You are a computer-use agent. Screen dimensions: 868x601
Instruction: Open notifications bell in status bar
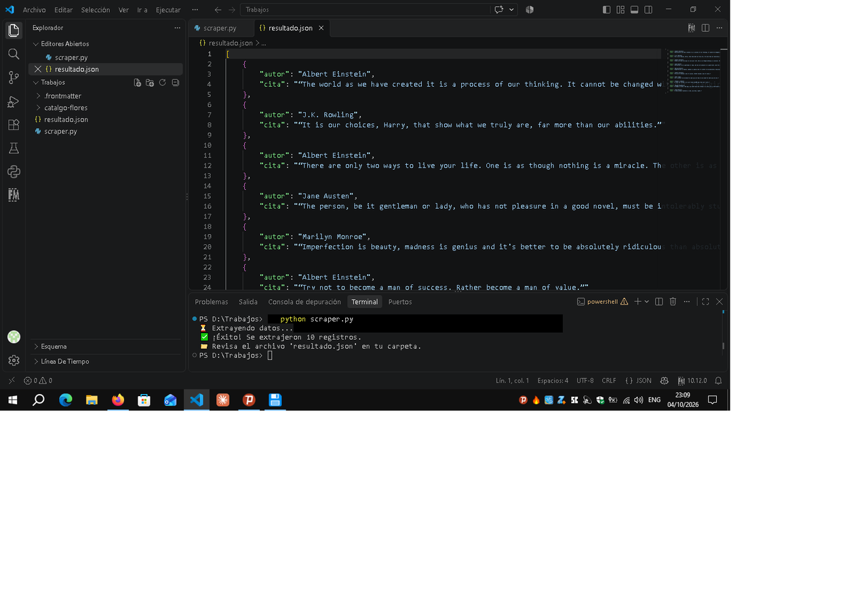pos(718,381)
